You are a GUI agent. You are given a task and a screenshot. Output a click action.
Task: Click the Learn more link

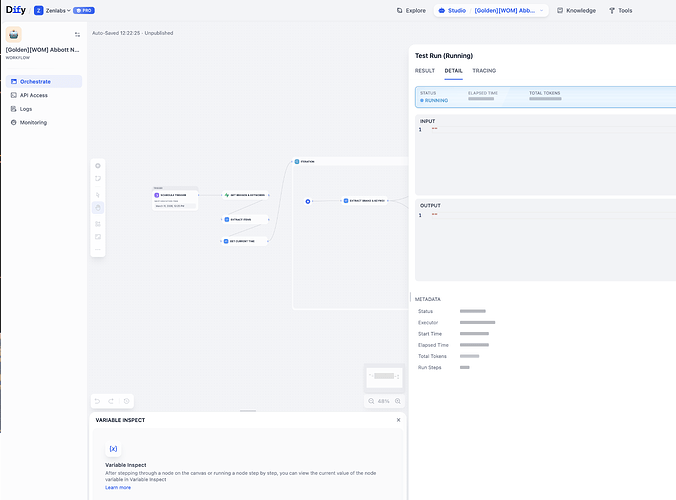pos(118,487)
